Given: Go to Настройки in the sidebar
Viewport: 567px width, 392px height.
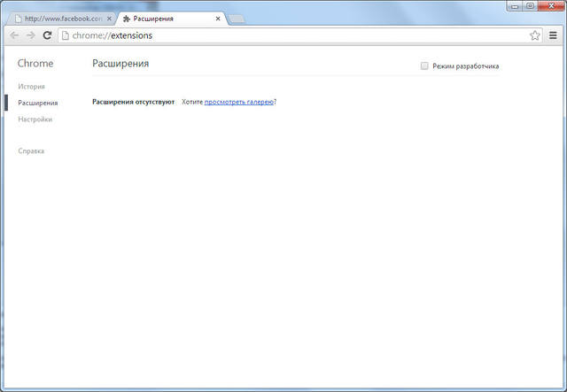Looking at the screenshot, I should (x=35, y=119).
